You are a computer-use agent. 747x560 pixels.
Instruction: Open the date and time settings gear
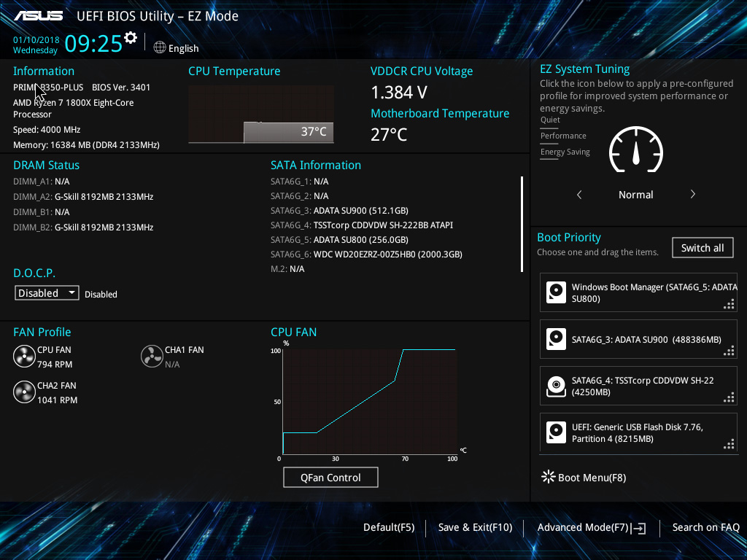pyautogui.click(x=131, y=37)
